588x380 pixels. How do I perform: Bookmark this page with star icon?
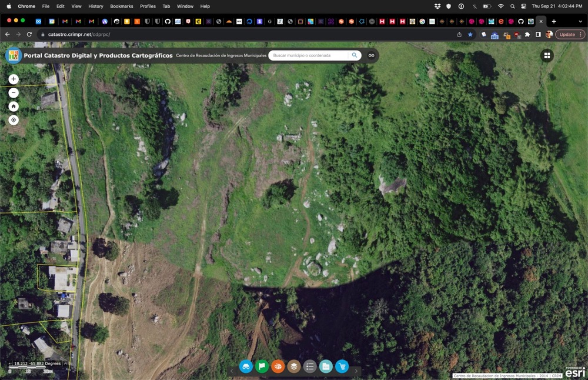click(x=470, y=35)
